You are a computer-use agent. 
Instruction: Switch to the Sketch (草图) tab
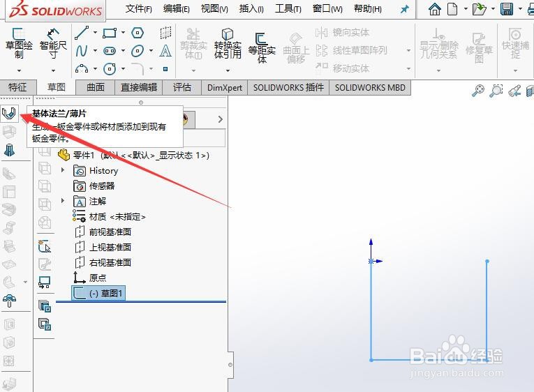click(x=57, y=87)
